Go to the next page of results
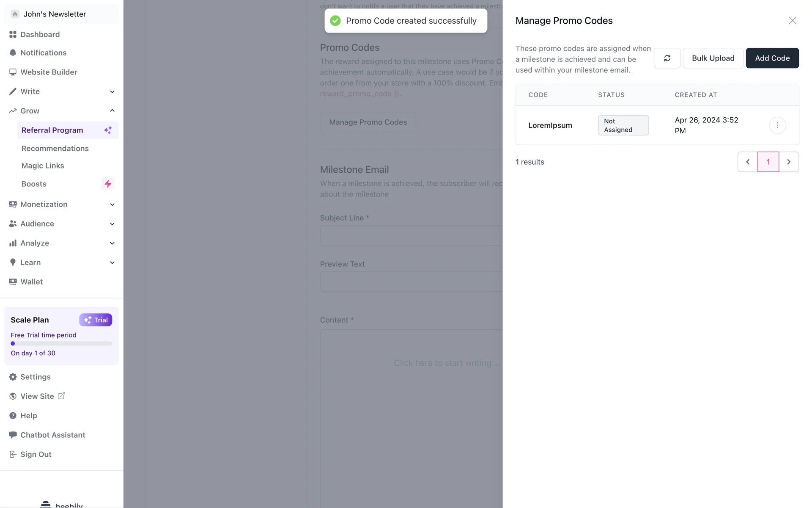This screenshot has width=812, height=508. 788,162
